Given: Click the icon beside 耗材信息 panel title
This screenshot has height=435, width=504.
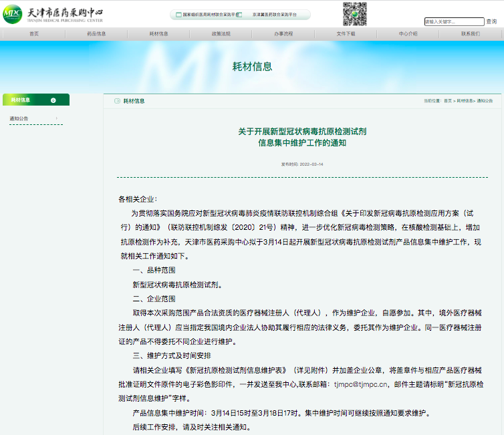Looking at the screenshot, I should pos(117,101).
